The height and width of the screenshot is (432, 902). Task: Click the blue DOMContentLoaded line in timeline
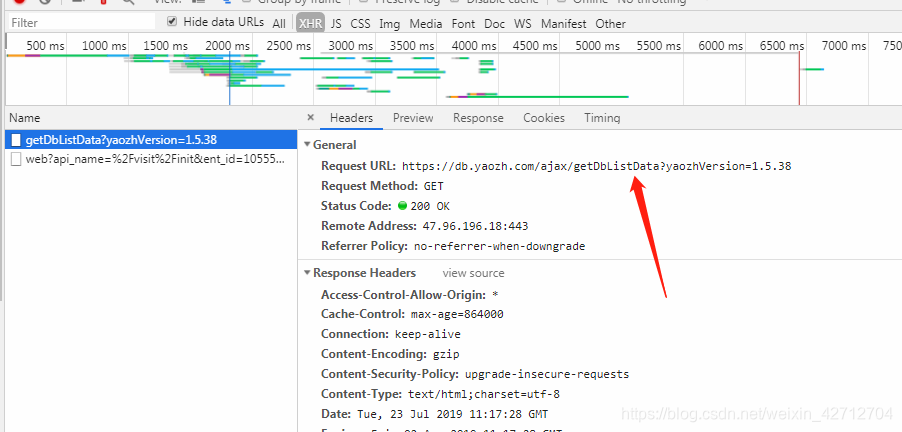point(230,78)
